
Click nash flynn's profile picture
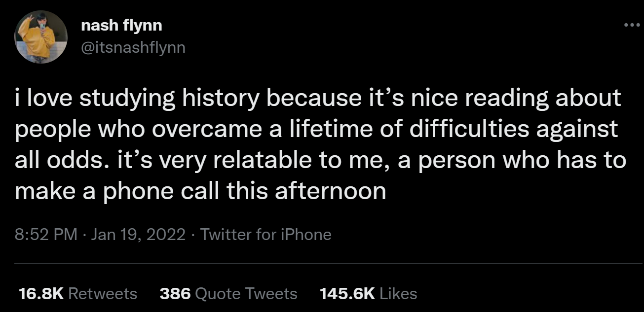pyautogui.click(x=41, y=37)
